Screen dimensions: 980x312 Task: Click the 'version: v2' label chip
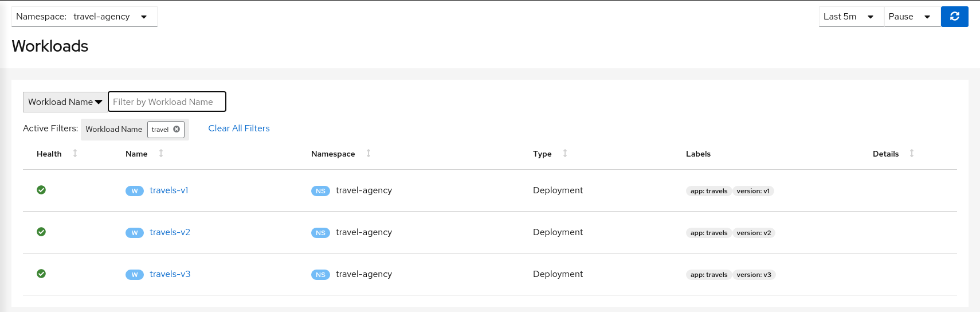[754, 233]
